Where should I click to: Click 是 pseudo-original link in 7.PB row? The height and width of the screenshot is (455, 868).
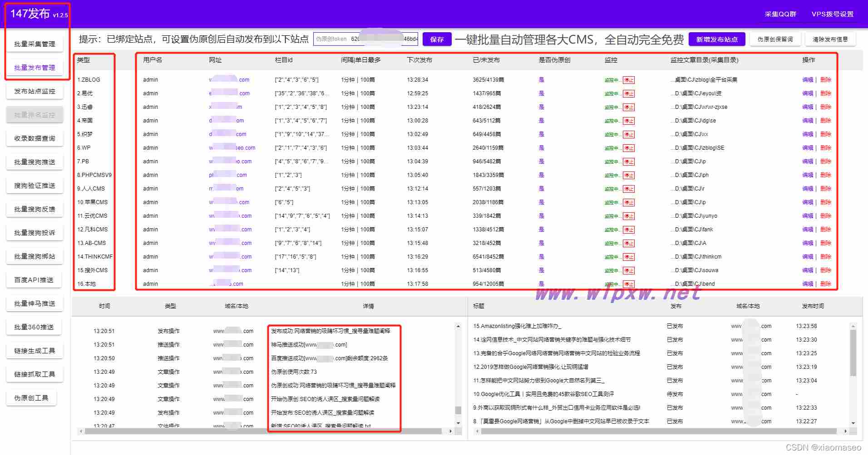coord(541,161)
